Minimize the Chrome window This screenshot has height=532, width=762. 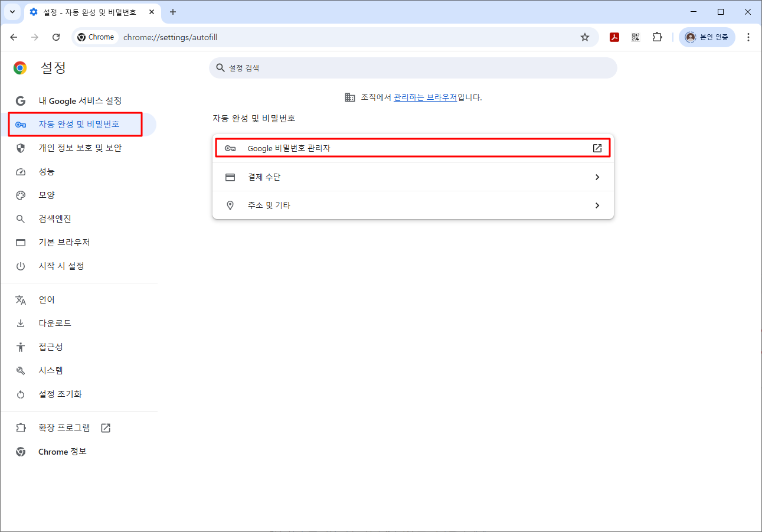[694, 12]
